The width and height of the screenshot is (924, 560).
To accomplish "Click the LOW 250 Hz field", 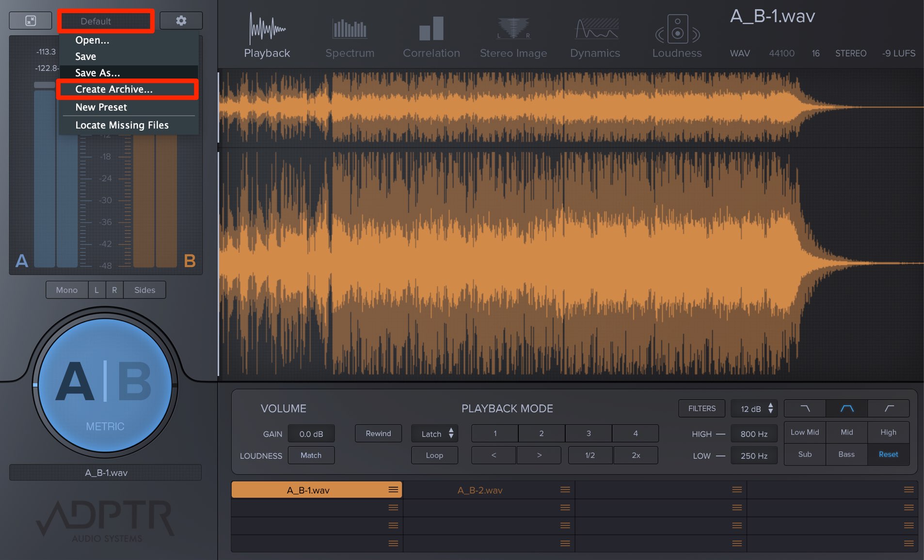I will [x=754, y=455].
